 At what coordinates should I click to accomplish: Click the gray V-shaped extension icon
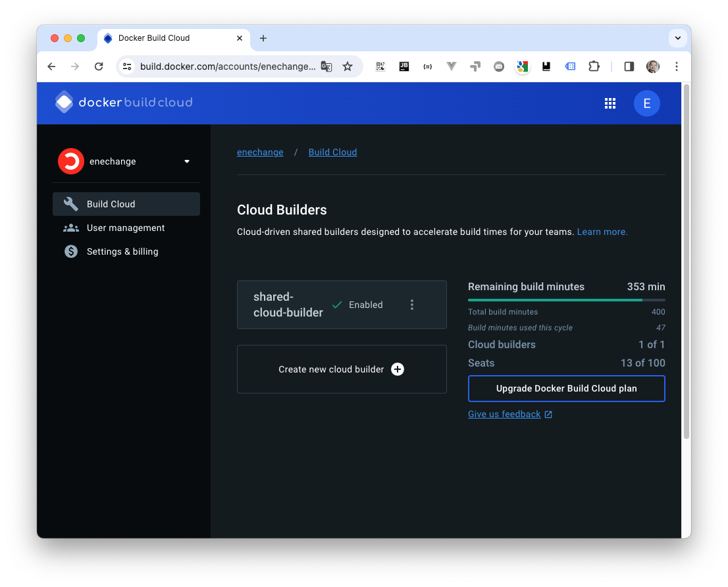coord(452,66)
